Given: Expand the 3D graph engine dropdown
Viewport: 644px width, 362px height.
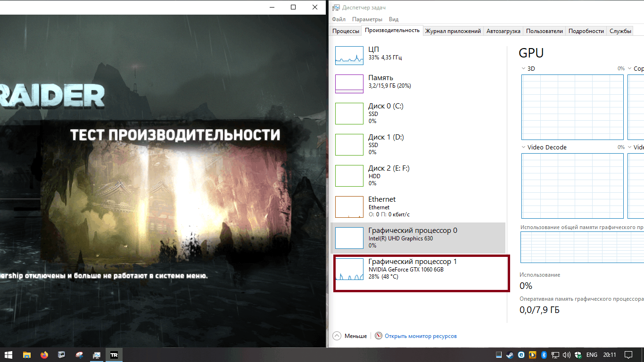Looking at the screenshot, I should (524, 69).
